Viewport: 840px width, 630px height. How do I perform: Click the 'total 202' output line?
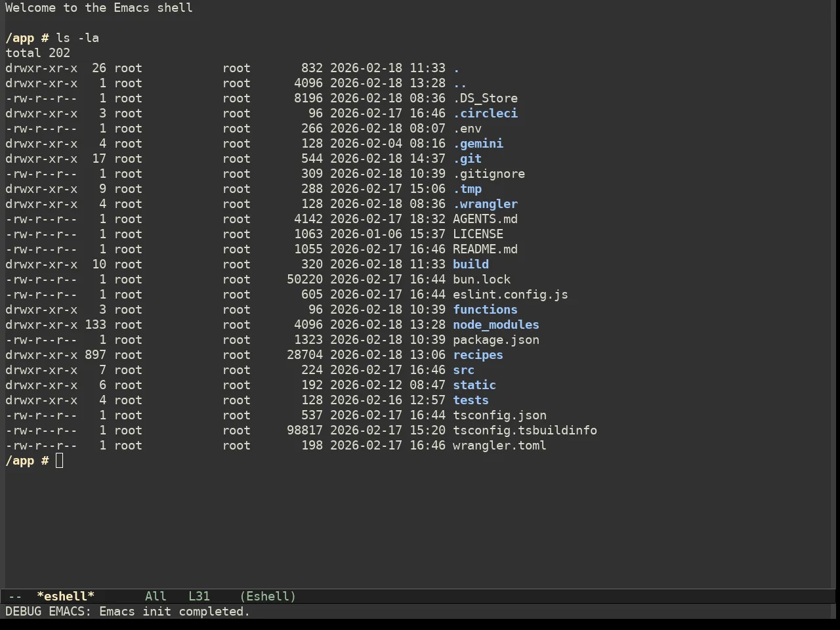click(37, 53)
